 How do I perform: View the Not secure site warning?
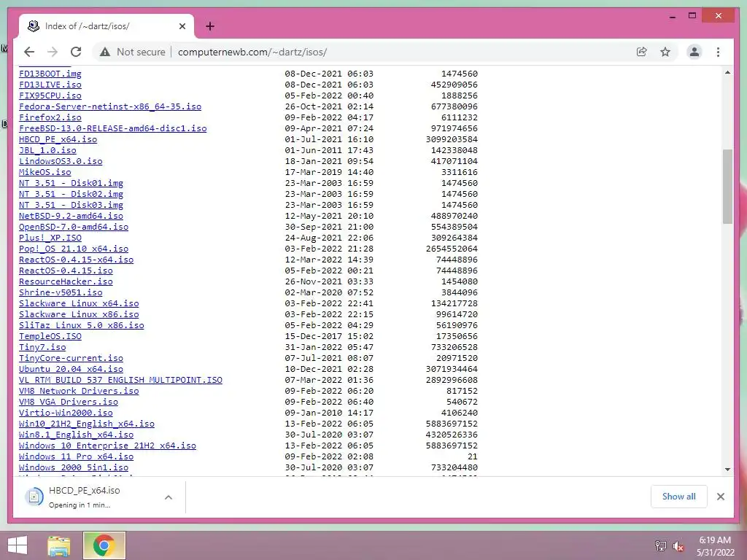[x=133, y=52]
